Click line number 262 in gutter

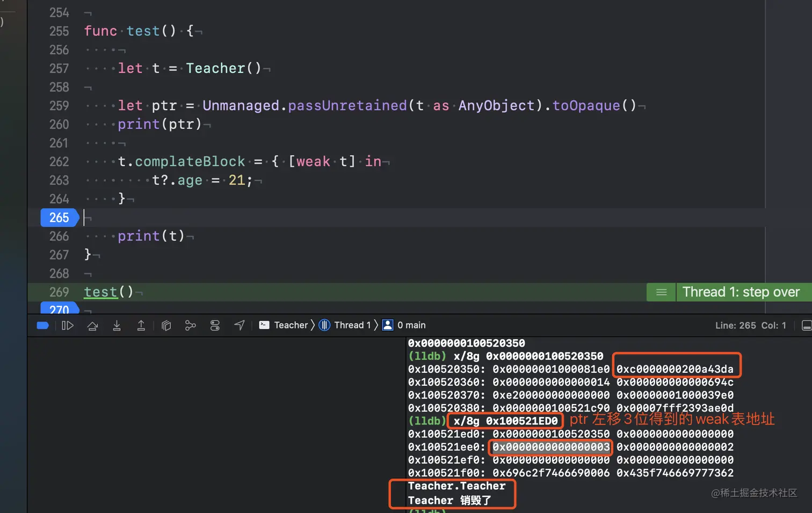[x=59, y=162]
